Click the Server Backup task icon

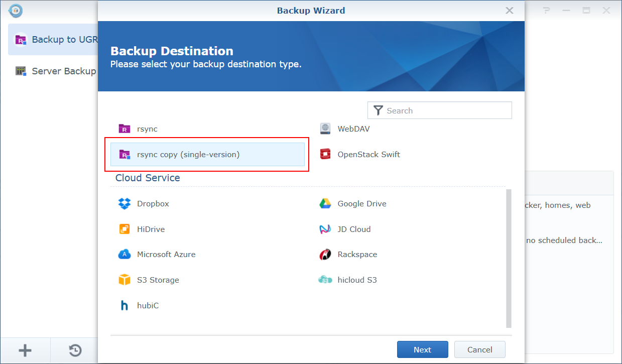coord(21,71)
